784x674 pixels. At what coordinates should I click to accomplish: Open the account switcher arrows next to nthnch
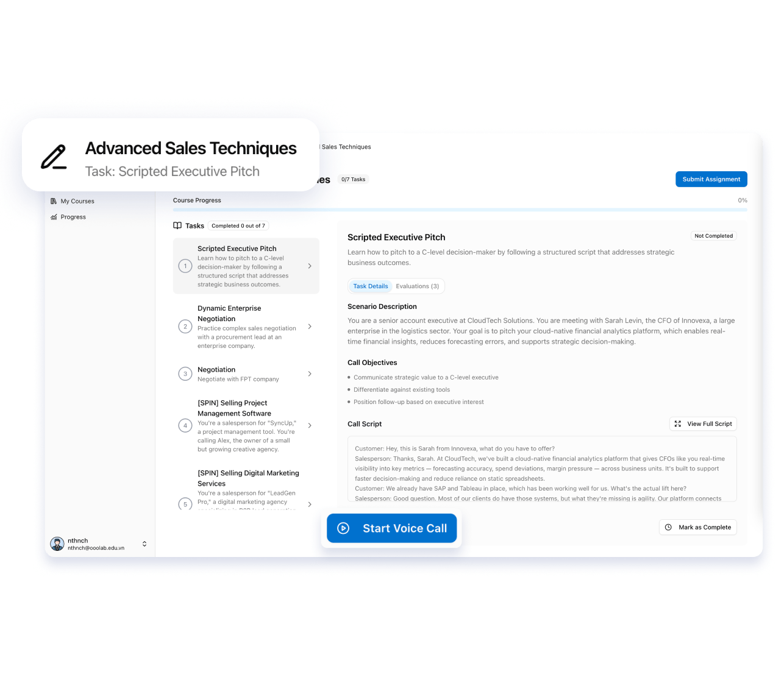click(144, 544)
